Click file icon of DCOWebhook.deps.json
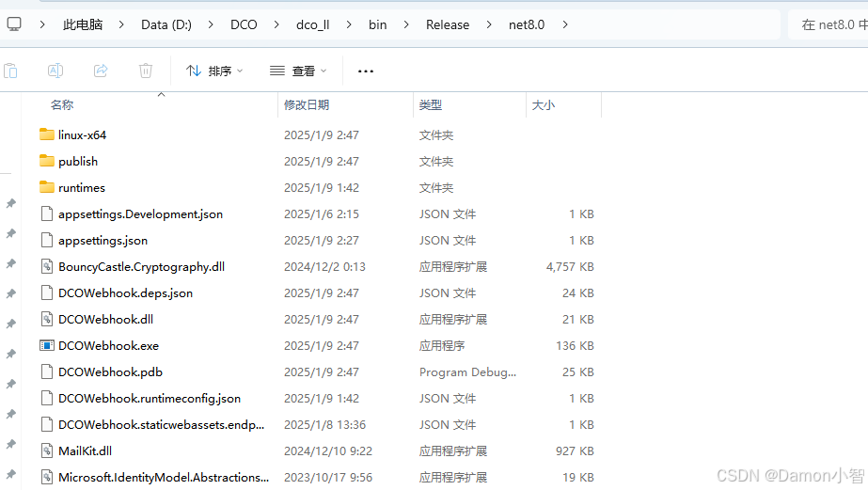This screenshot has width=868, height=490. point(47,292)
